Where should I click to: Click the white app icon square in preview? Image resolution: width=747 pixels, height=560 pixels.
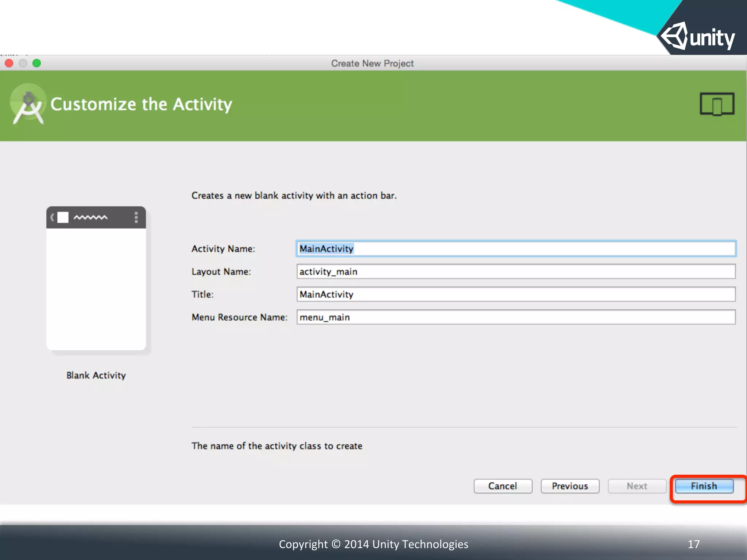point(63,217)
